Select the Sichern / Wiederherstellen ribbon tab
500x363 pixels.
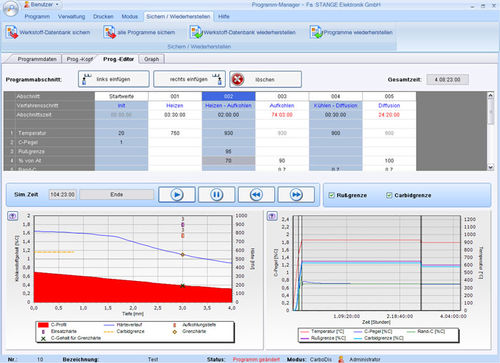(x=178, y=16)
